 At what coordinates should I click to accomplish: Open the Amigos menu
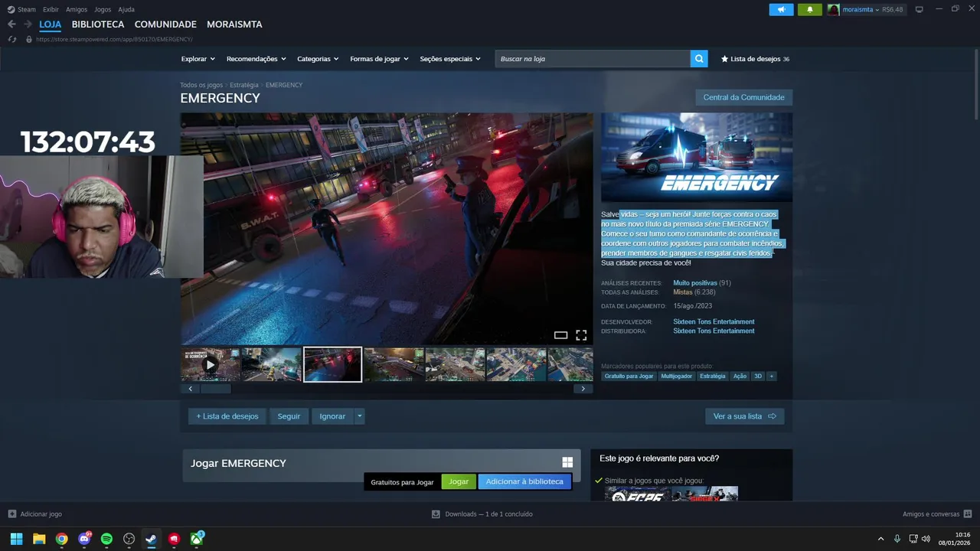(77, 9)
